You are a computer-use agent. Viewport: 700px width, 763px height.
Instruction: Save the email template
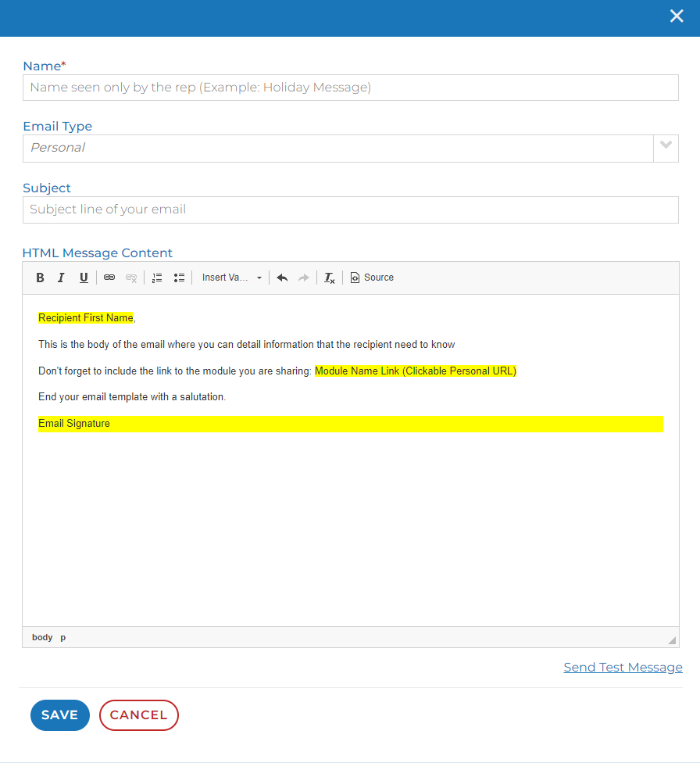(x=60, y=715)
